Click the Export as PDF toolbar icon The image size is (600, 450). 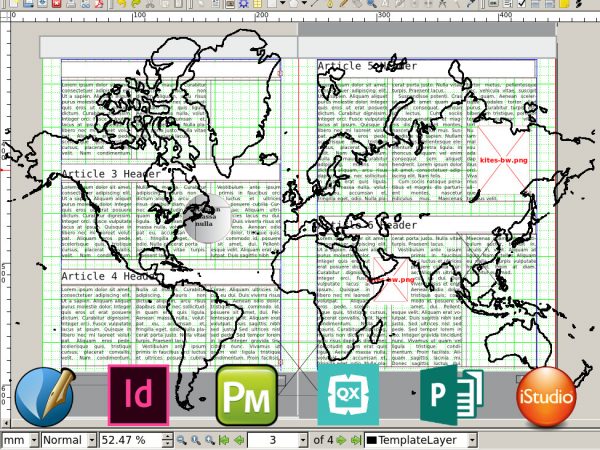pyautogui.click(x=99, y=3)
